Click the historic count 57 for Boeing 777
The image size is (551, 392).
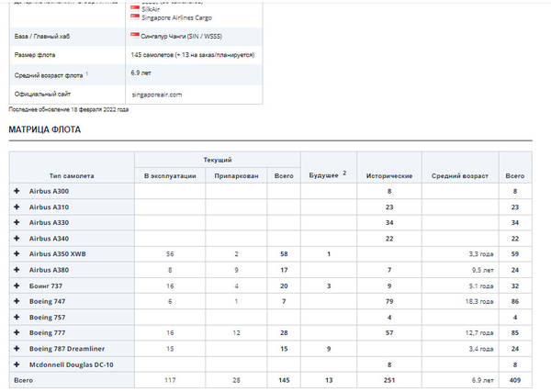(x=389, y=332)
